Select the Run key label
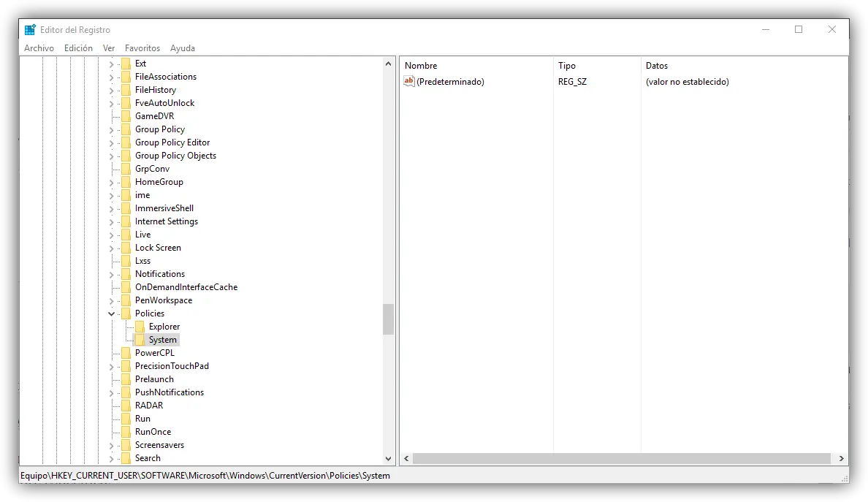This screenshot has height=502, width=868. tap(142, 419)
